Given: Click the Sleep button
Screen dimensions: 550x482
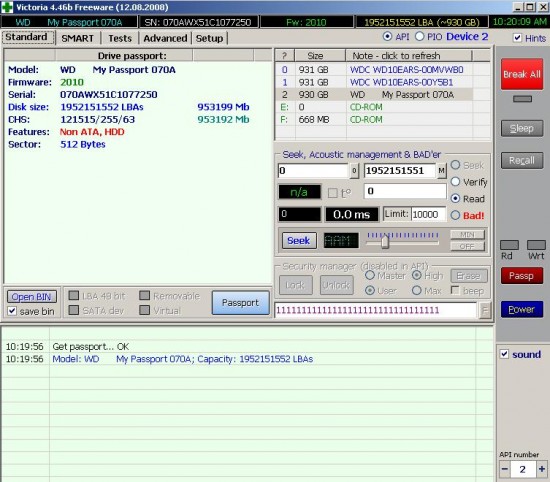Looking at the screenshot, I should coord(522,128).
